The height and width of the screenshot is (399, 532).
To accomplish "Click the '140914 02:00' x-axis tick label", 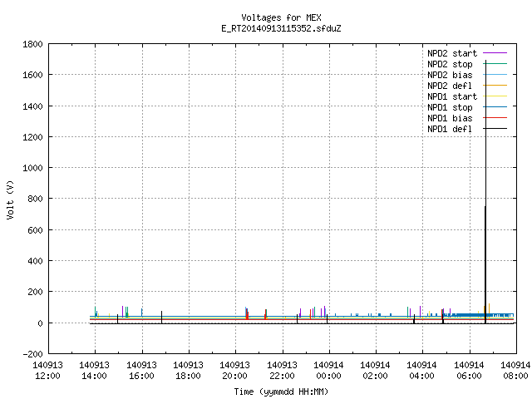I will click(x=375, y=371).
